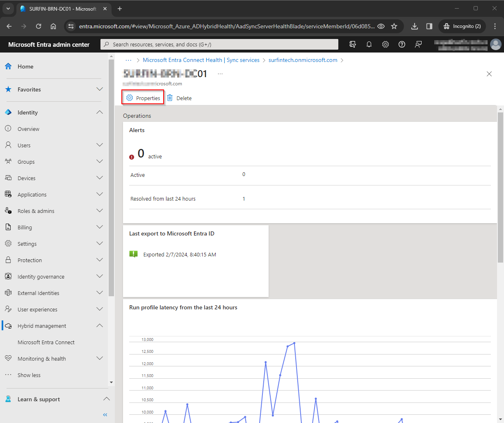The image size is (504, 423).
Task: Click the User experiences icon
Action: (8, 309)
